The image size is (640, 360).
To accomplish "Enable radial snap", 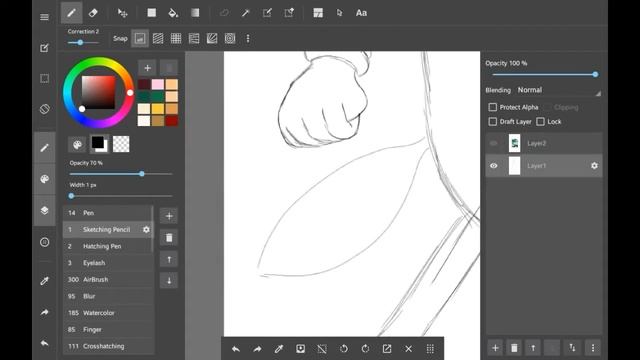I will coord(212,39).
